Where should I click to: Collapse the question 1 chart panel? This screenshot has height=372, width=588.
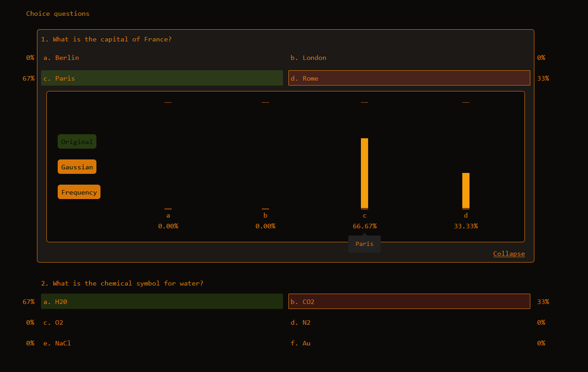click(509, 254)
